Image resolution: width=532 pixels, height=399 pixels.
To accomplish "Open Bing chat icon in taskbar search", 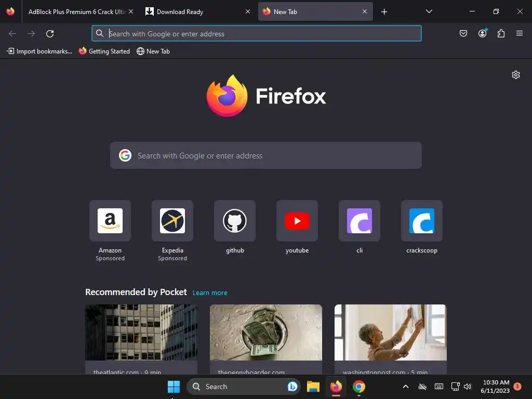I will coord(292,387).
